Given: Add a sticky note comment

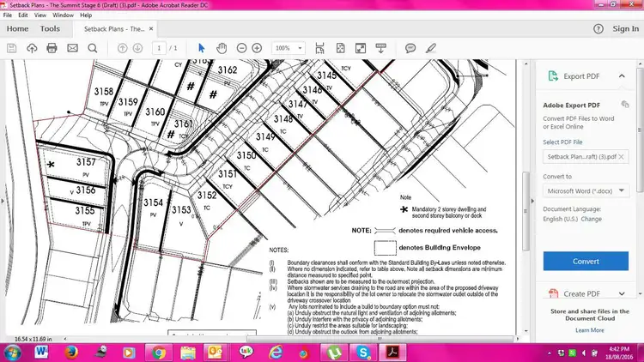Looking at the screenshot, I should pyautogui.click(x=410, y=48).
